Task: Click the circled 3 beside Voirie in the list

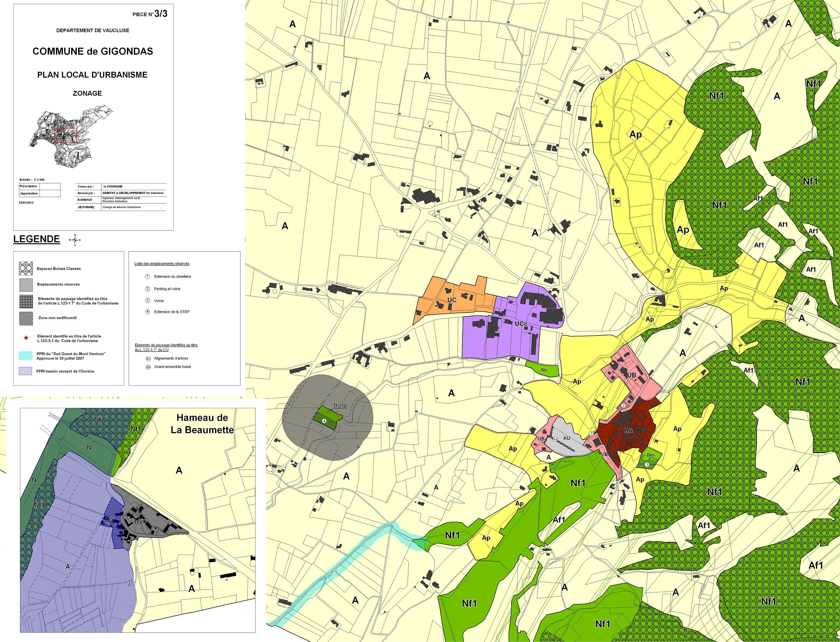Action: [148, 300]
